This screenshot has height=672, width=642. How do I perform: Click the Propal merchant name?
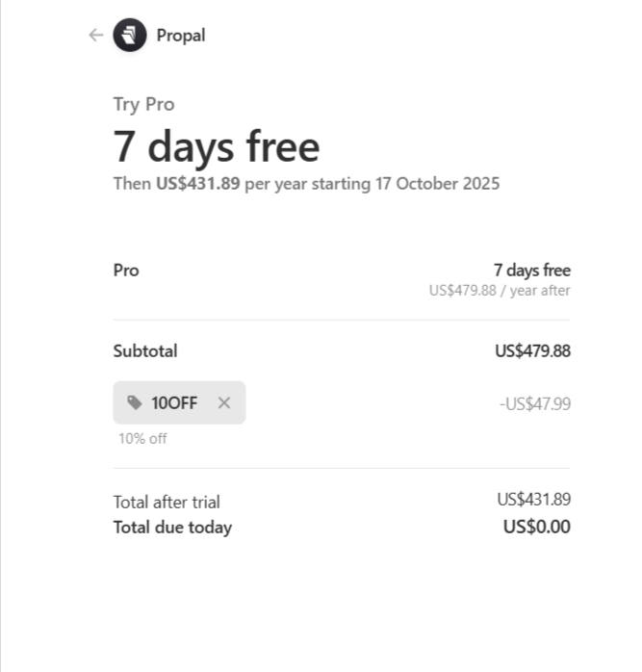point(181,36)
